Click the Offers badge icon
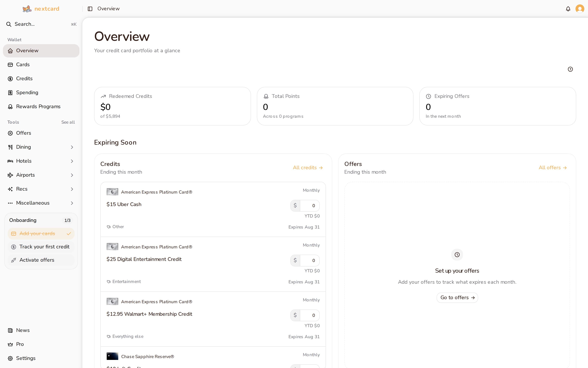The image size is (588, 368). tap(10, 133)
